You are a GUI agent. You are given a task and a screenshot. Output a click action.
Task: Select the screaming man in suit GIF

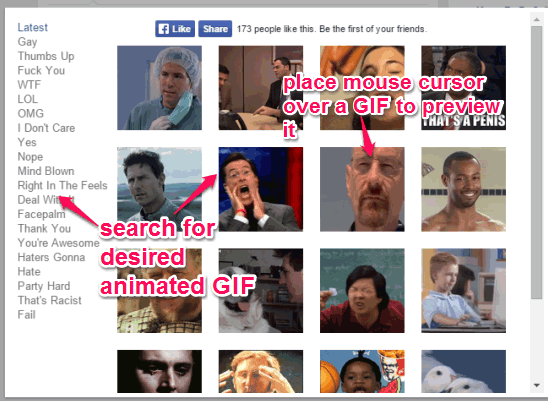(261, 189)
